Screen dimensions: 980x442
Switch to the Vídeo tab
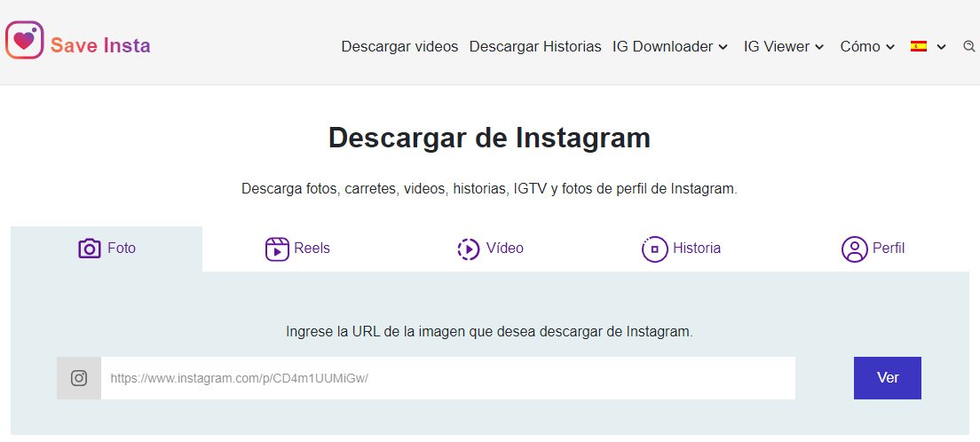coord(490,249)
